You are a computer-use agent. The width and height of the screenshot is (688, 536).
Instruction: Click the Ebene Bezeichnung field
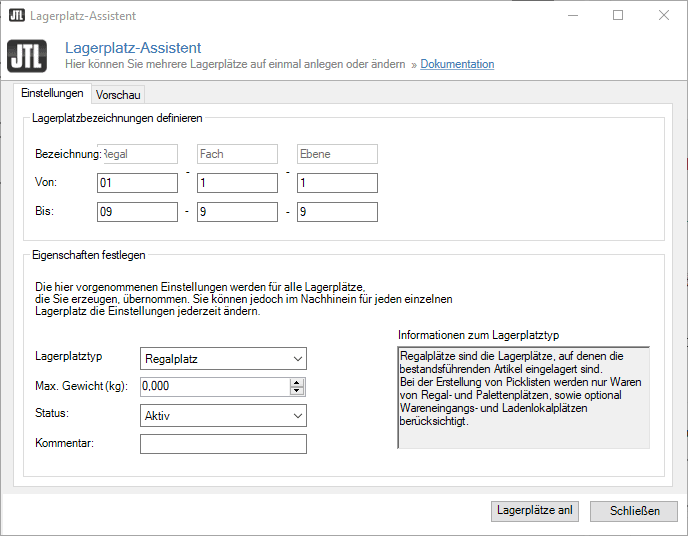337,154
